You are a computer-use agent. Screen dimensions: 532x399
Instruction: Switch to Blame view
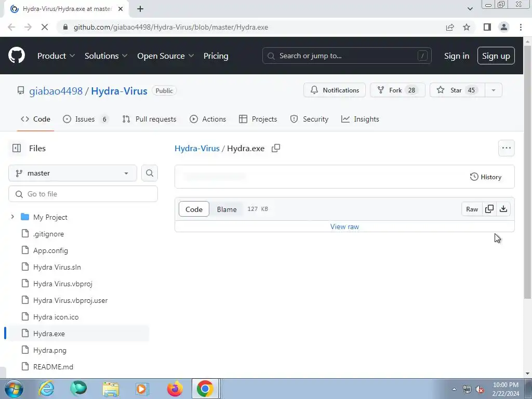[227, 209]
